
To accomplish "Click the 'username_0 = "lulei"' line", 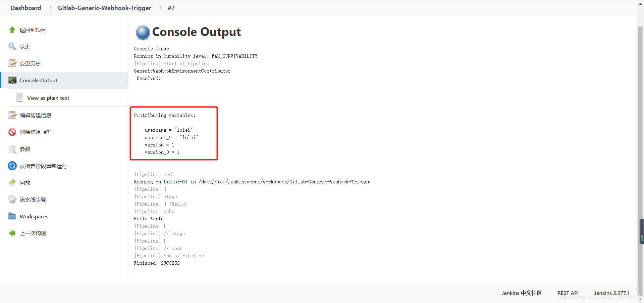I will (171, 137).
